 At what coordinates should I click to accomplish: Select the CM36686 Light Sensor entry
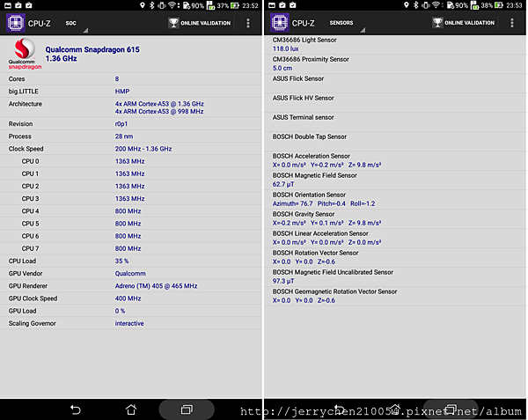click(x=395, y=44)
